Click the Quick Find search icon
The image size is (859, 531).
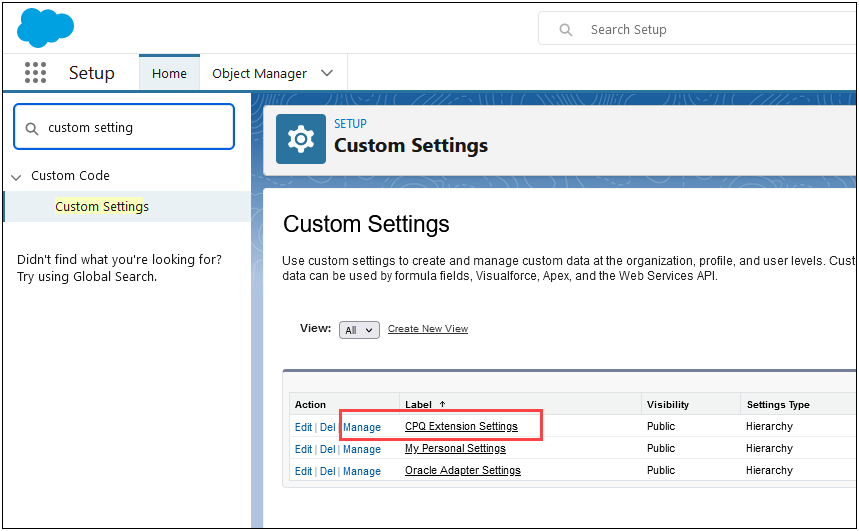click(x=31, y=128)
